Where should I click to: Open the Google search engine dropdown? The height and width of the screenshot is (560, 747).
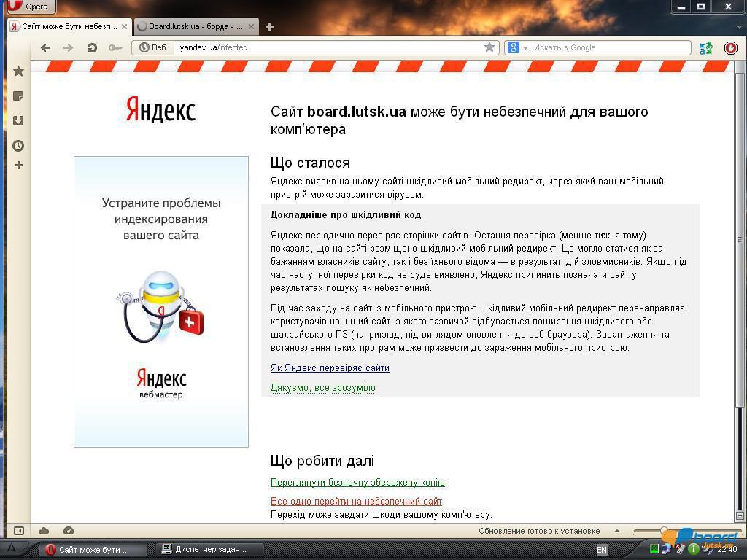click(517, 47)
